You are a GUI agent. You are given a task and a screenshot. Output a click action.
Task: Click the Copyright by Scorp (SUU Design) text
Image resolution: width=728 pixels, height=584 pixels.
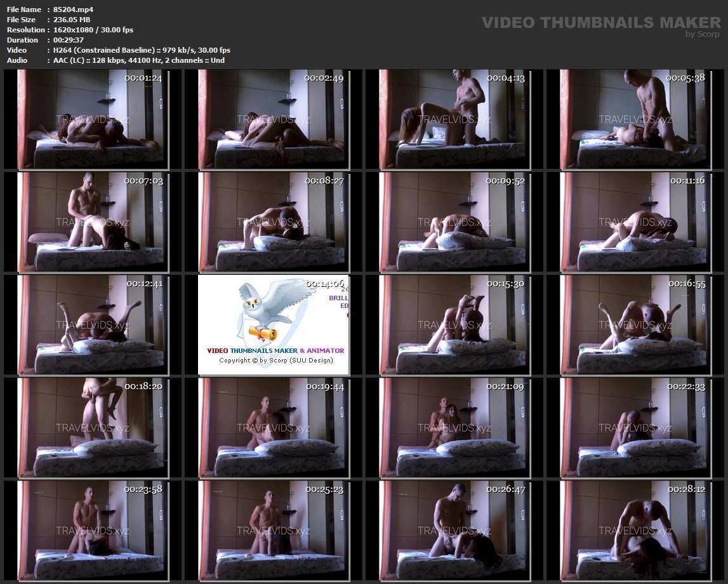275,360
